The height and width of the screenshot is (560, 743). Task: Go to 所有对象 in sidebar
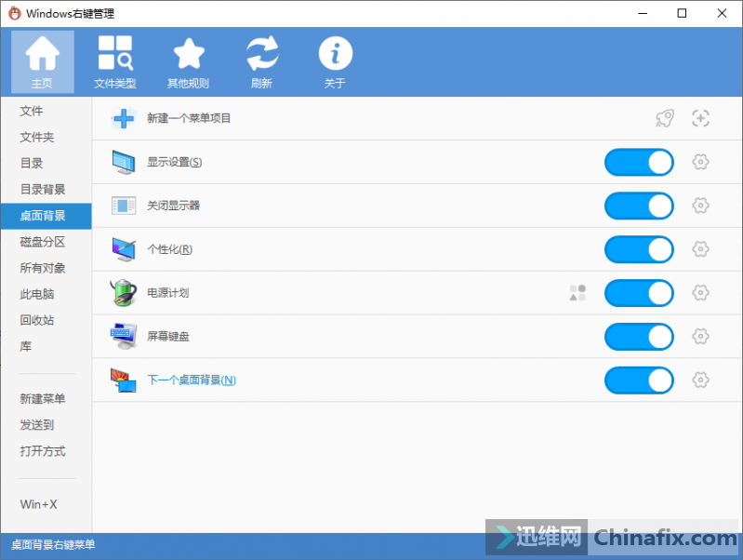coord(46,268)
